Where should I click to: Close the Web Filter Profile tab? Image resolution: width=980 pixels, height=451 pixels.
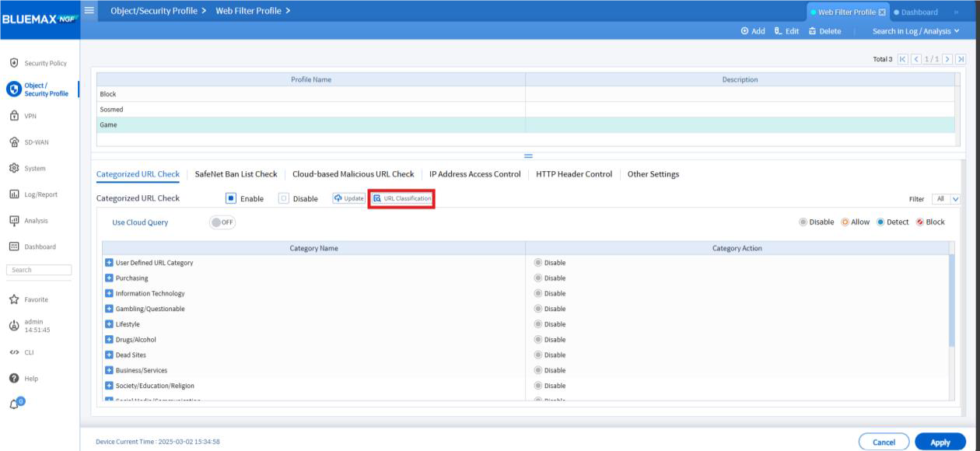(883, 12)
